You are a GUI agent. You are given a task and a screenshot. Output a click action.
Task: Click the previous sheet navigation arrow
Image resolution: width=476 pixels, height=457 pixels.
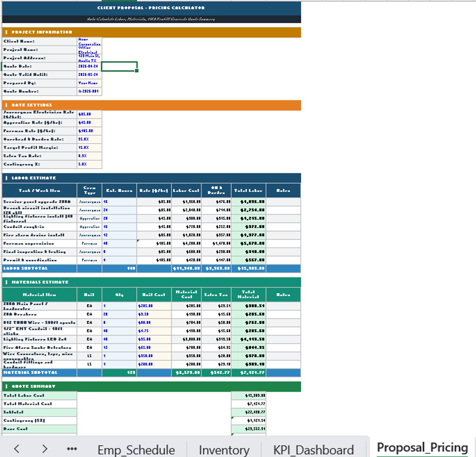[17, 449]
